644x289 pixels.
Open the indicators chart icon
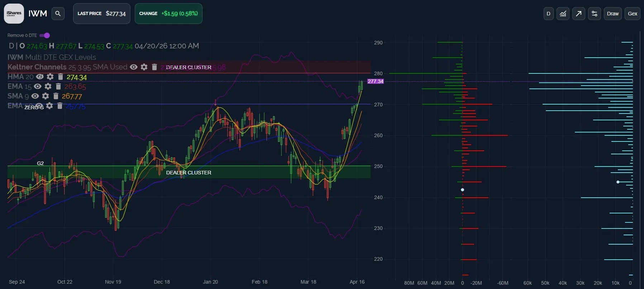coord(563,14)
